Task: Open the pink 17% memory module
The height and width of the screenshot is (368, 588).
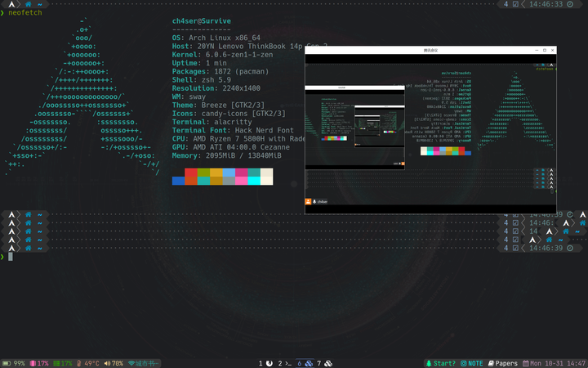Action: [x=39, y=363]
